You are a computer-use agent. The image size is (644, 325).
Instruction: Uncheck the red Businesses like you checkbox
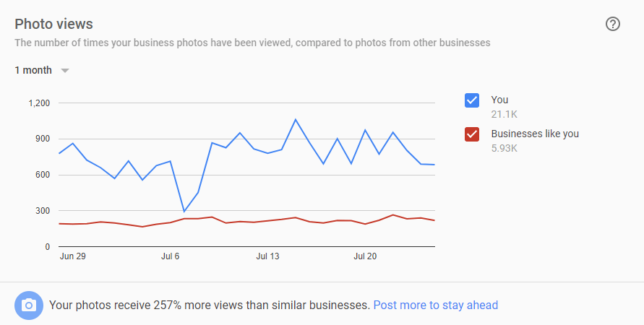(x=472, y=134)
